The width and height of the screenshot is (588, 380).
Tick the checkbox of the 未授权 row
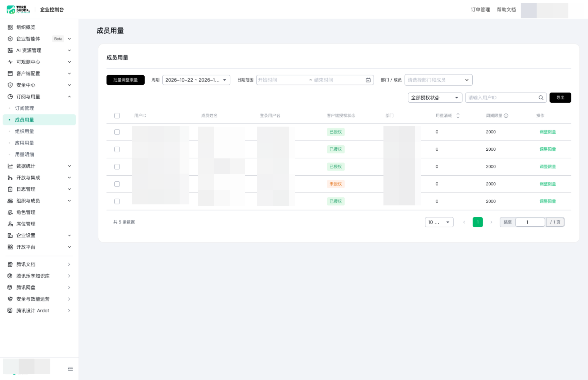[x=117, y=184]
